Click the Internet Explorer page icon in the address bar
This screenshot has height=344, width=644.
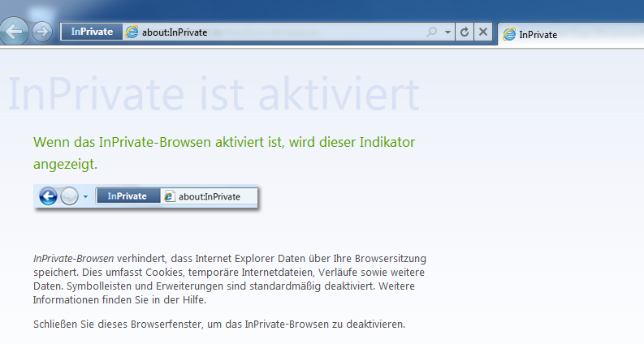(x=132, y=32)
